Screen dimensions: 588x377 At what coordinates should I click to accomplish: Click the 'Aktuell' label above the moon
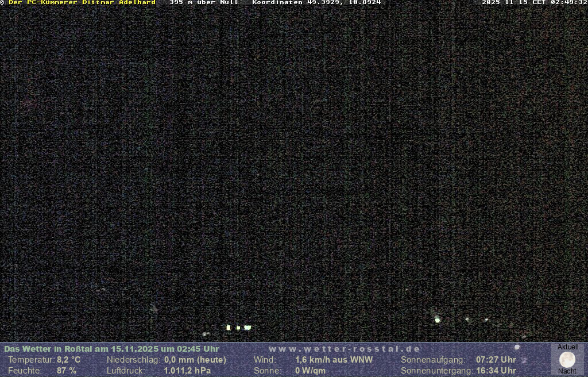coord(568,347)
